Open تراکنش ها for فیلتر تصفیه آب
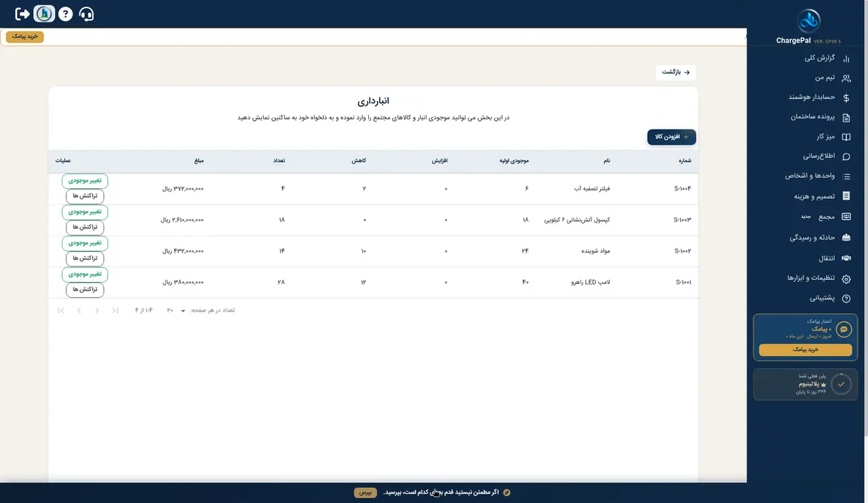Viewport: 868px width, 503px height. pos(85,196)
